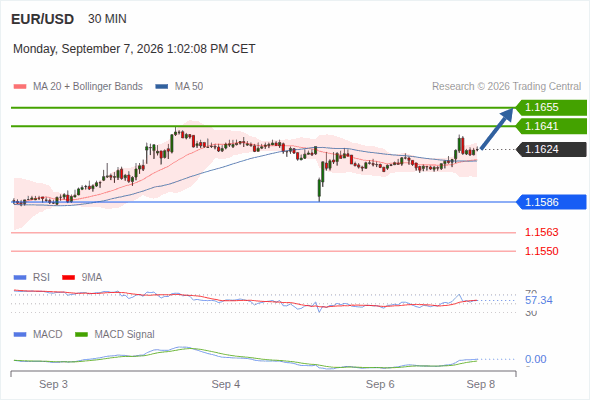Click the 9MA red legend swatch
This screenshot has height=400, width=590.
click(68, 278)
